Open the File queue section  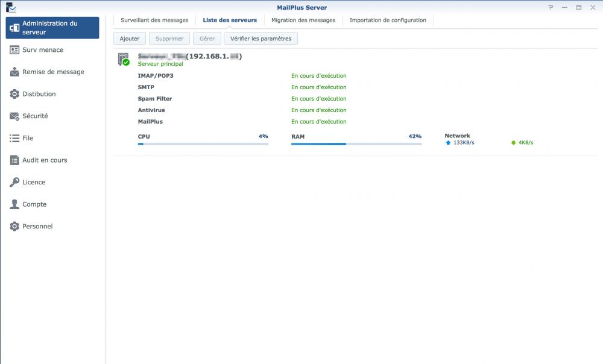click(52, 138)
